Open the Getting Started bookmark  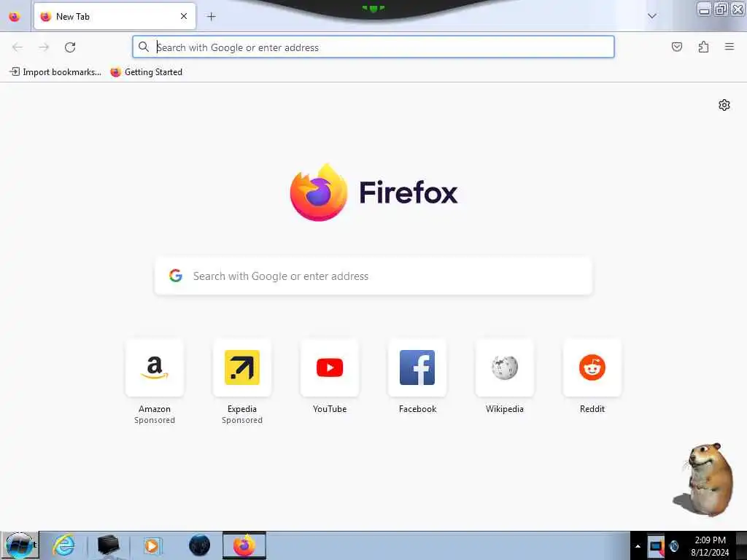pos(146,72)
